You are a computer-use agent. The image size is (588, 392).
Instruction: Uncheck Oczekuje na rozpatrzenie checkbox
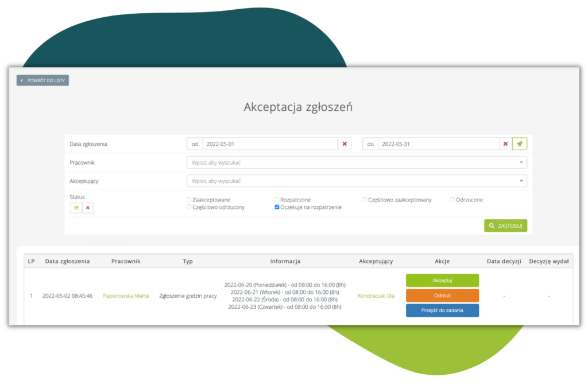pyautogui.click(x=277, y=207)
